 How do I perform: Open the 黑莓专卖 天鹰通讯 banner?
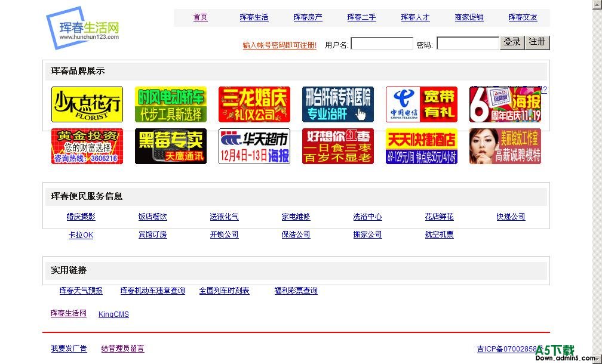(x=171, y=146)
